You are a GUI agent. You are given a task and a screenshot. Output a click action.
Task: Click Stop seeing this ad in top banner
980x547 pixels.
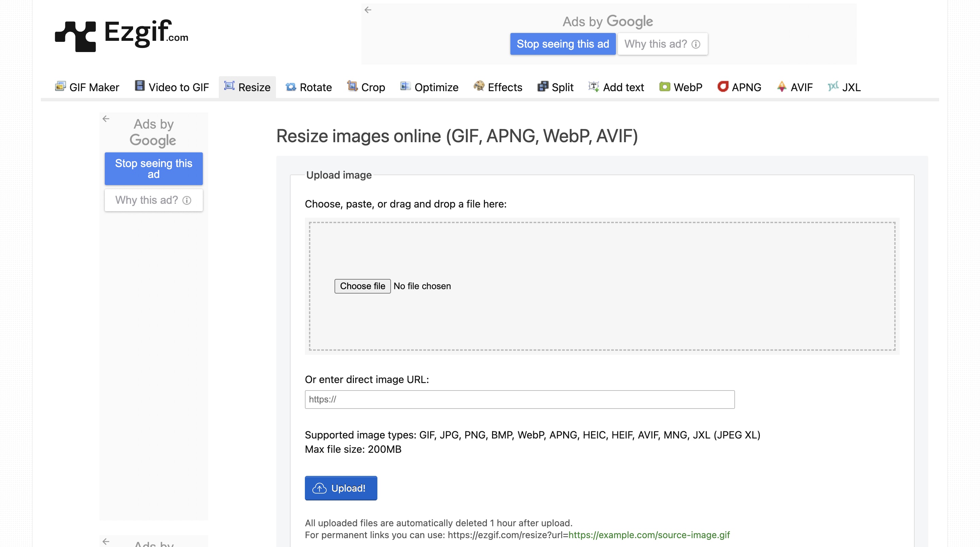[x=562, y=44]
